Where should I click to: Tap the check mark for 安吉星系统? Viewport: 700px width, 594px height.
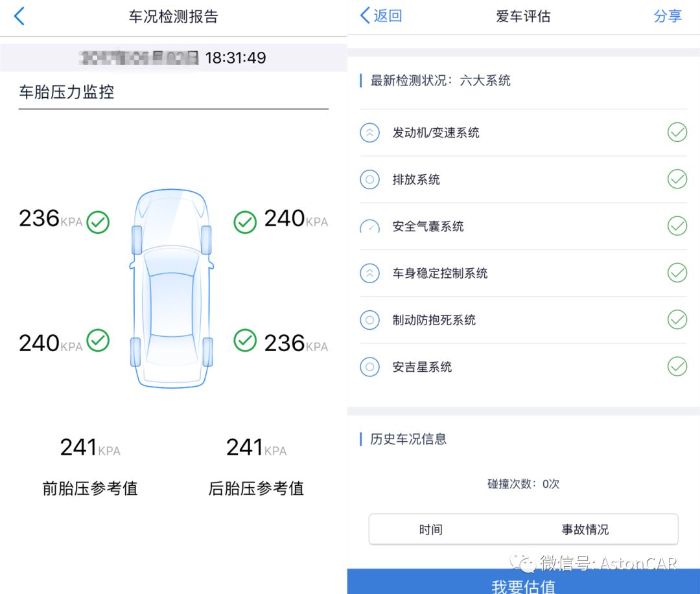[x=677, y=367]
